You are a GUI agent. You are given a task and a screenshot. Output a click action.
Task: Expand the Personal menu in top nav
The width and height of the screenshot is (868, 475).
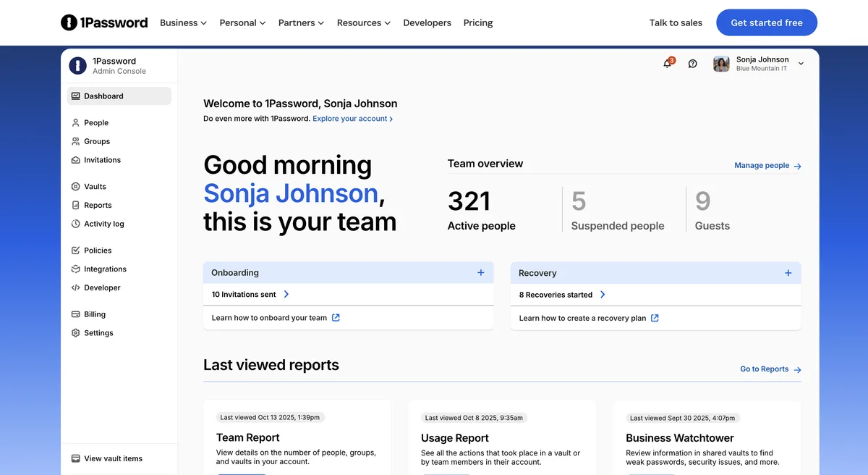(242, 22)
